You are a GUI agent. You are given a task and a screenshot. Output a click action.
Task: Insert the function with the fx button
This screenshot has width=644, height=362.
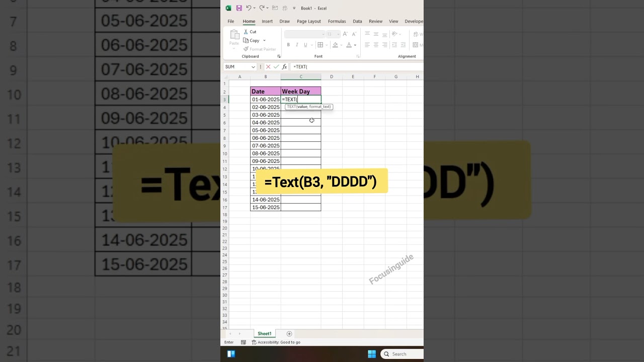click(x=284, y=66)
